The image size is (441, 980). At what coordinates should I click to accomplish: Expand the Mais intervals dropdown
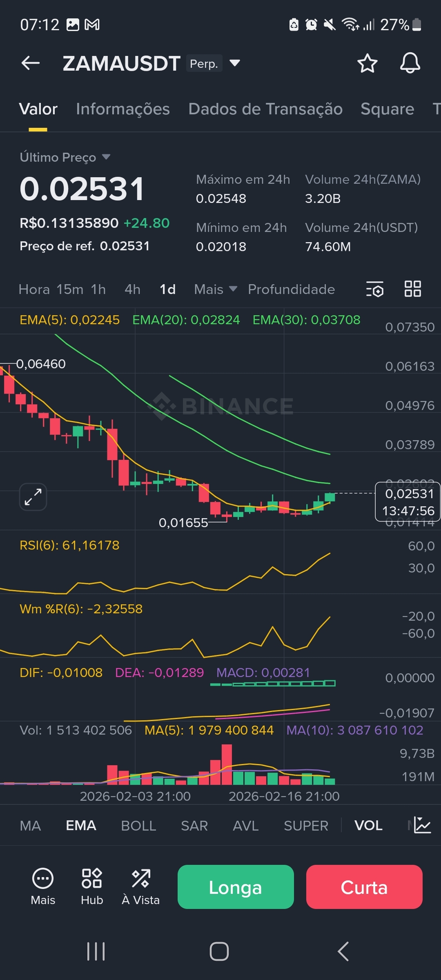216,289
